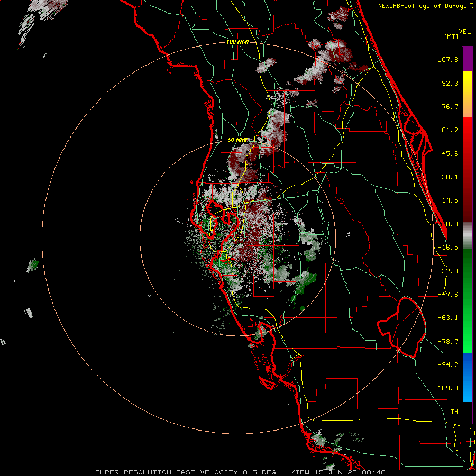Screen dimensions: 476x476
Task: Click the -109.8 velocity scale value
Action: point(446,388)
